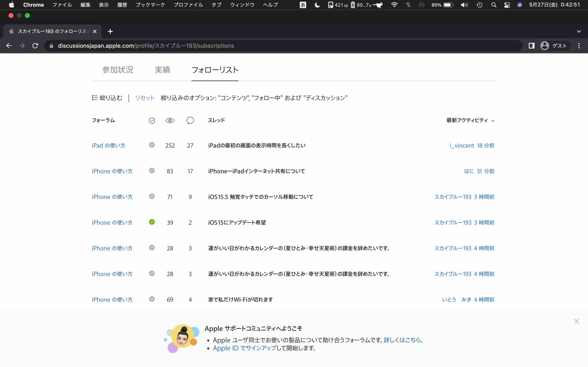
Task: Click the reload page icon
Action: (x=35, y=46)
